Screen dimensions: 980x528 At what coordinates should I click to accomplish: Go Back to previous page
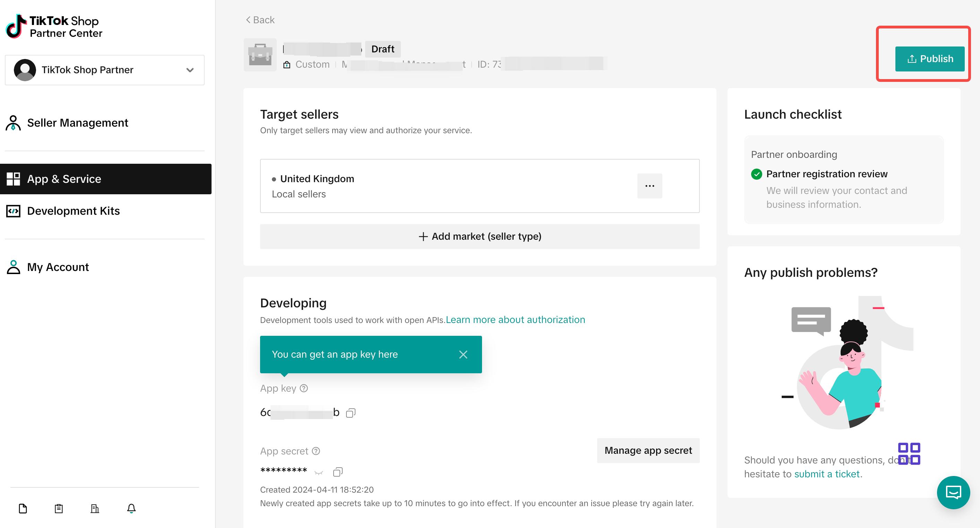pos(260,20)
